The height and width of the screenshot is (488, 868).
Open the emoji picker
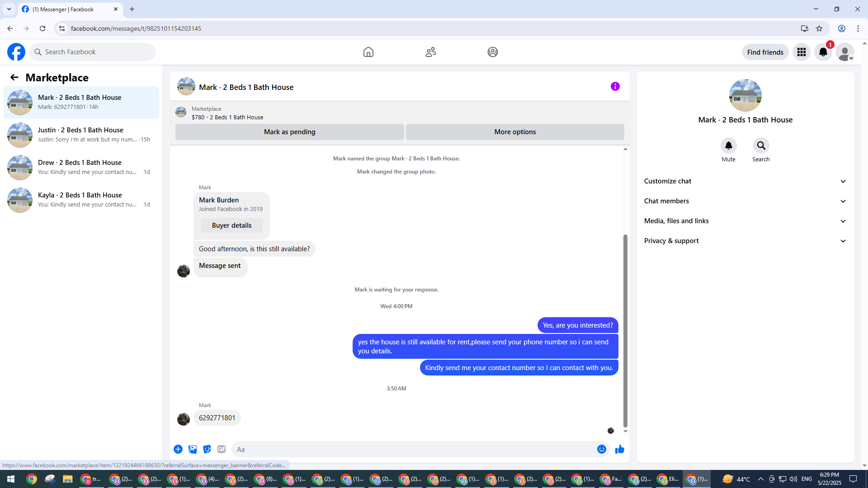click(x=602, y=449)
